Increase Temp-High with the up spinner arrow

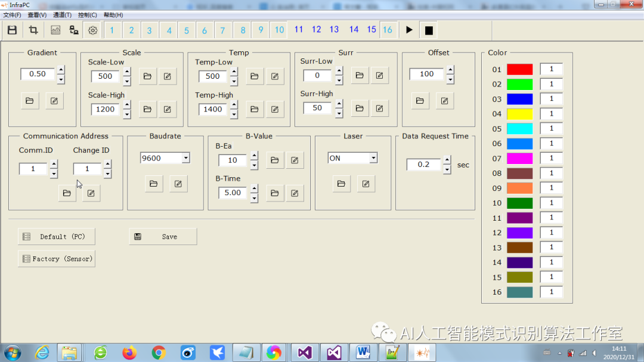tap(234, 104)
